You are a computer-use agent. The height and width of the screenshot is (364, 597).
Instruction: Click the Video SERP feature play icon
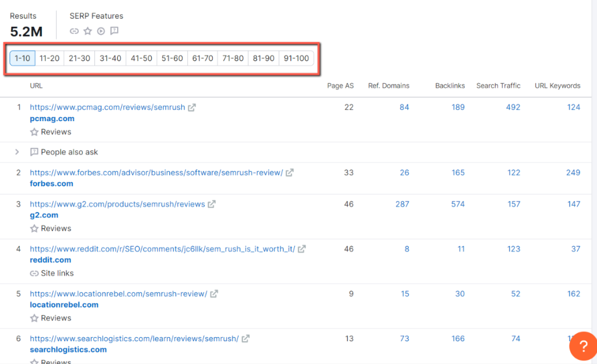pos(101,31)
